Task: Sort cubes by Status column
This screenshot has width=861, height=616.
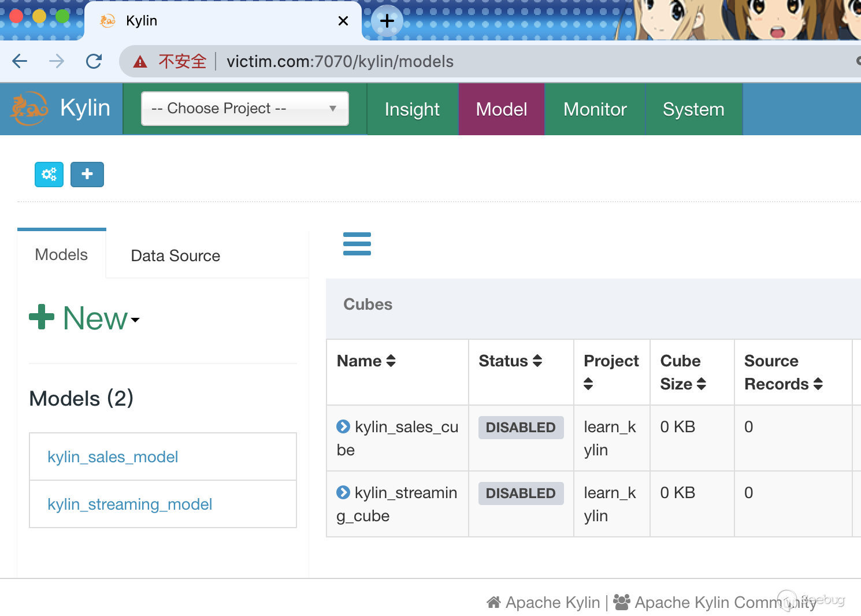Action: [510, 361]
